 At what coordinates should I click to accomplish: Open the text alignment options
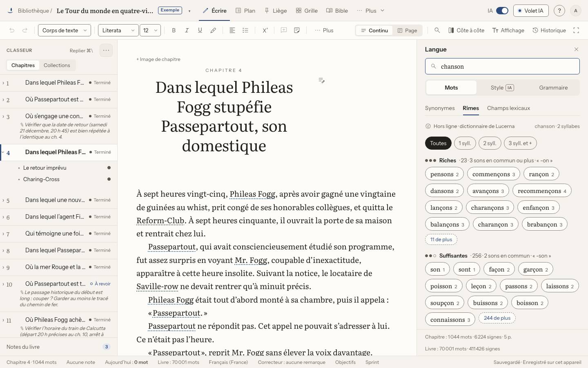point(232,30)
